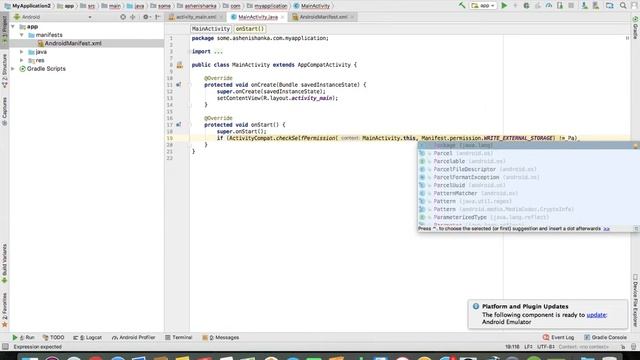The width and height of the screenshot is (640, 360).
Task: Expand the collapsed import block
Action: [x=218, y=51]
